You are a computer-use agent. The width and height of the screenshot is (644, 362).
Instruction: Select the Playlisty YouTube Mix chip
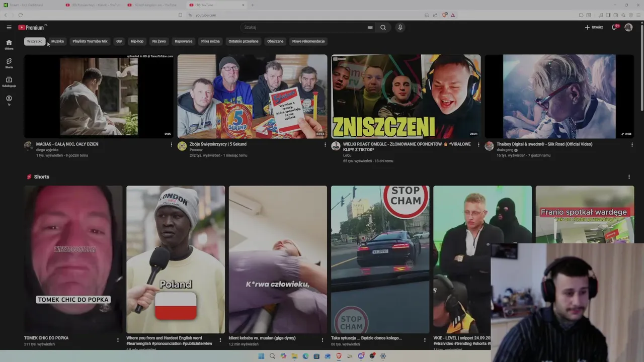(x=90, y=41)
